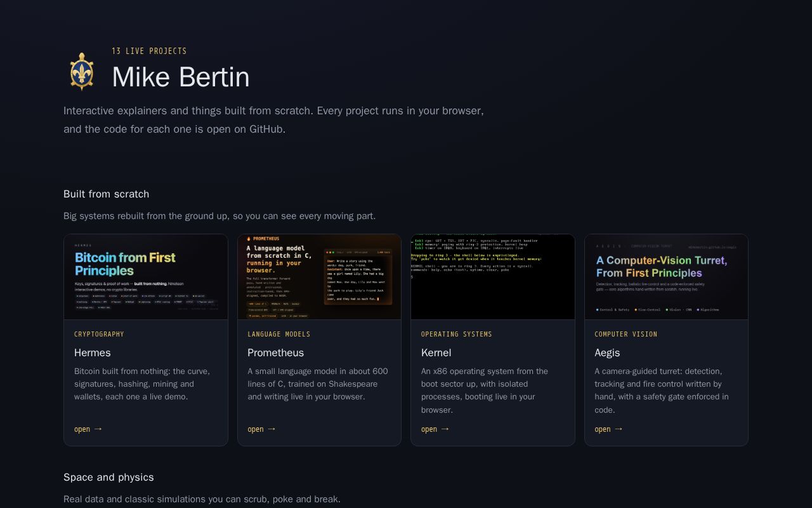Open the Prometheus project preview thumbnail
812x508 pixels.
click(x=319, y=277)
